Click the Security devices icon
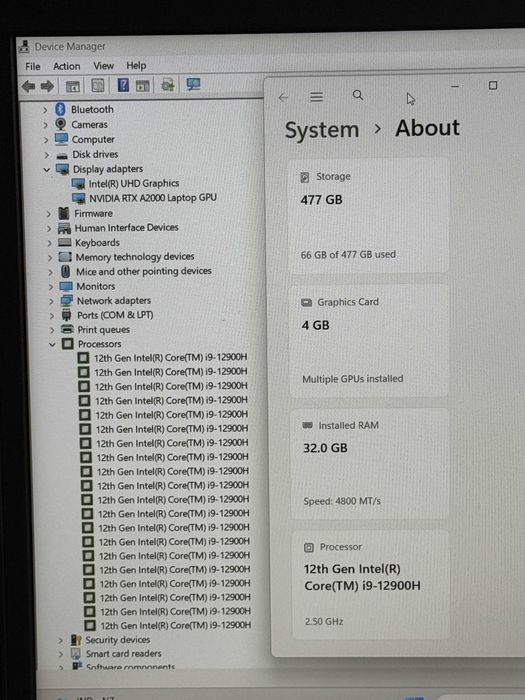This screenshot has height=700, width=525. click(x=76, y=640)
